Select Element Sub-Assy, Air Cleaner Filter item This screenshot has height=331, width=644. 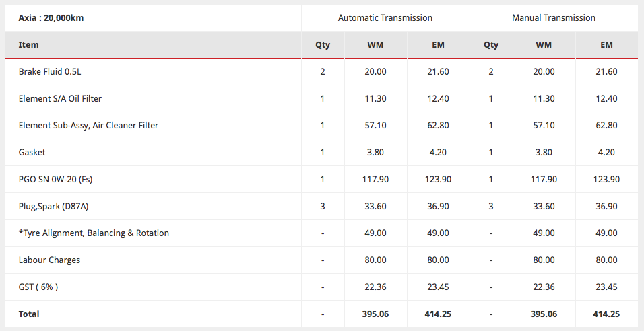88,126
